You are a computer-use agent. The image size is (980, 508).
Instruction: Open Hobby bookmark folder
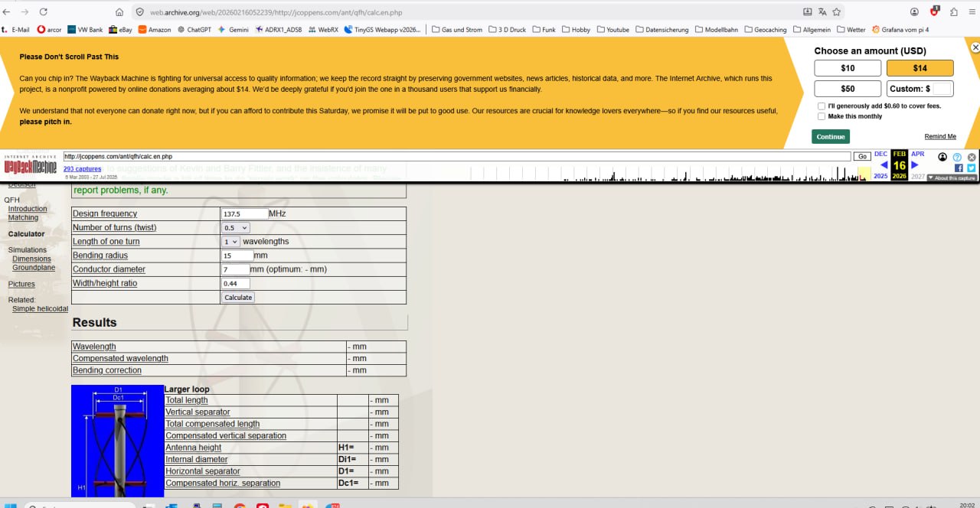coord(577,30)
